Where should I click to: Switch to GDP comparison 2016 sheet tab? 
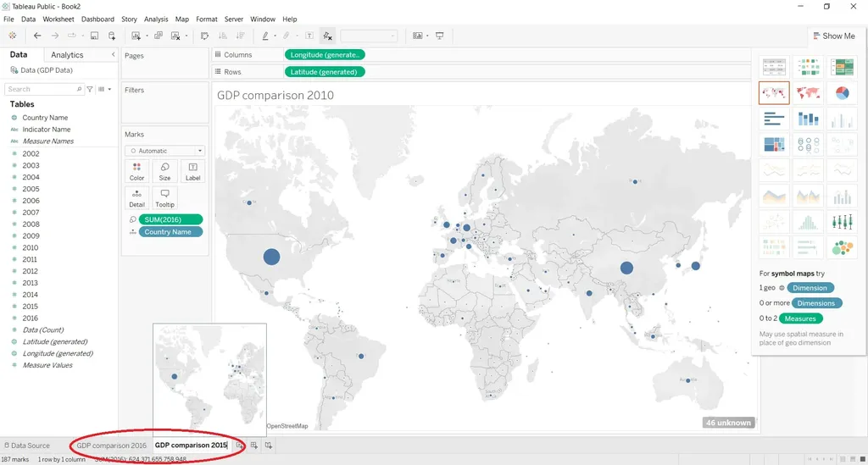111,446
